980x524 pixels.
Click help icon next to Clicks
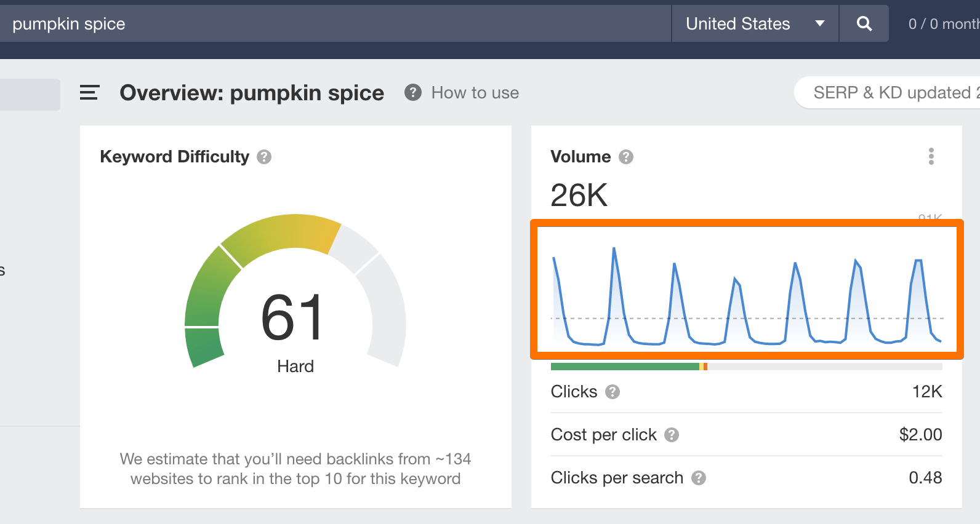(x=612, y=392)
